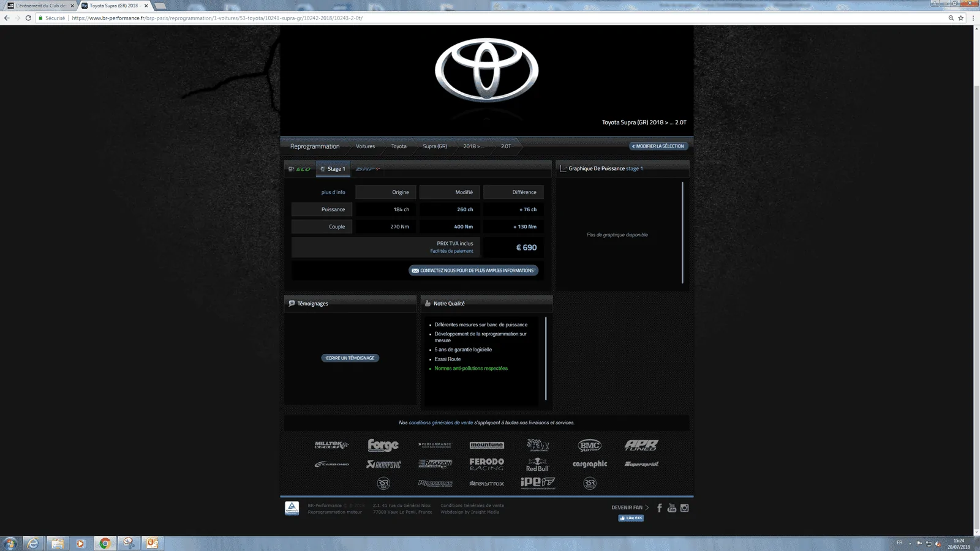Click the zoom magnifier icon in address bar

[x=951, y=18]
